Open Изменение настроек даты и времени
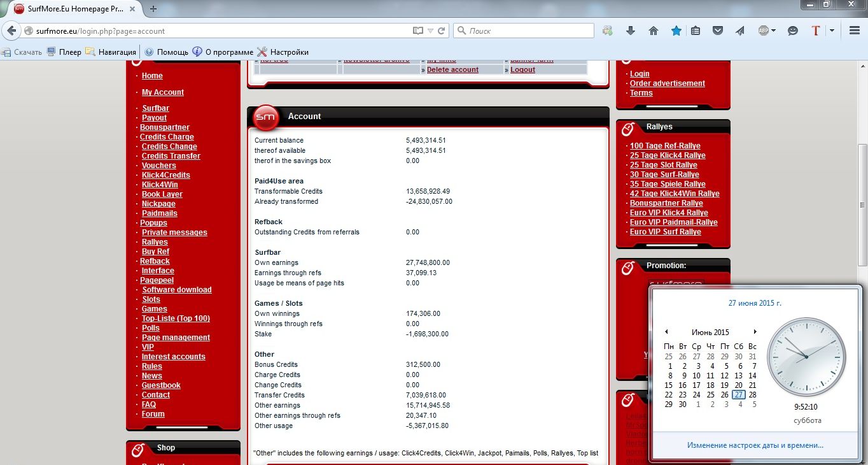The height and width of the screenshot is (465, 868). click(755, 445)
